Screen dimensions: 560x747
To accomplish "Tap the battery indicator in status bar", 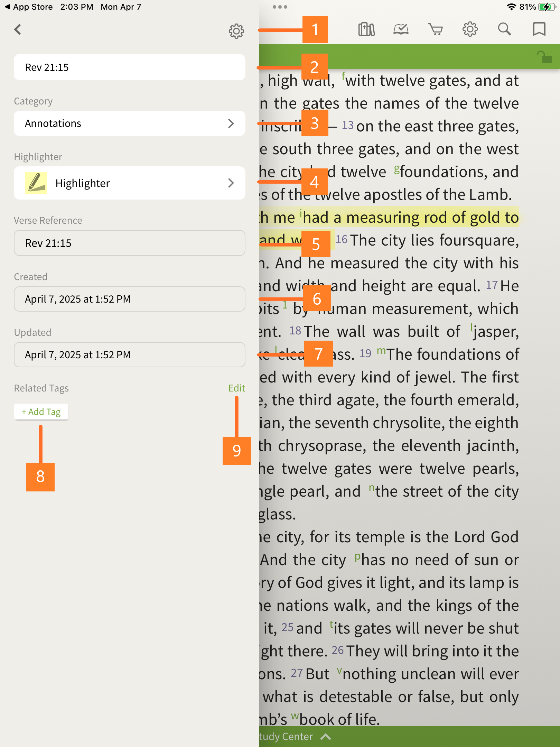I will (x=546, y=7).
